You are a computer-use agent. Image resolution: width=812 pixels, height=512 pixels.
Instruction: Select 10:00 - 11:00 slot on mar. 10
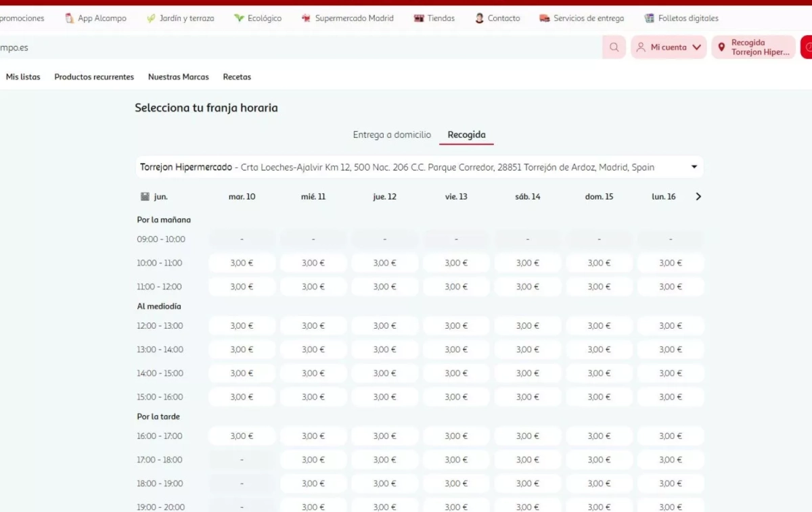(x=242, y=263)
